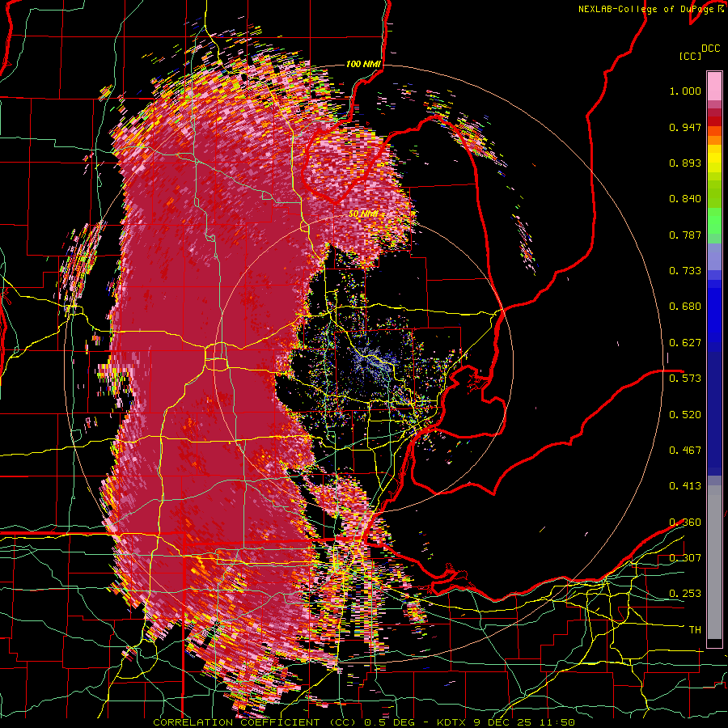728x728 pixels.
Task: Select the 0.360 scale value
Action: click(x=685, y=523)
